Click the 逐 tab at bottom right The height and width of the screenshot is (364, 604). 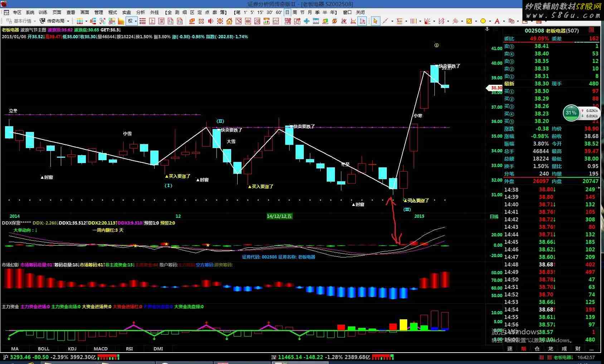(510, 349)
